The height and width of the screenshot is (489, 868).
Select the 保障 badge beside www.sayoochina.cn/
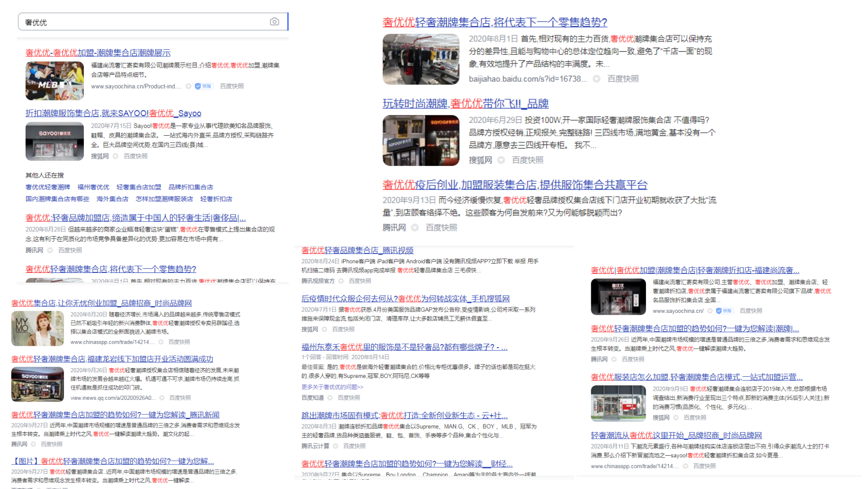(x=725, y=311)
